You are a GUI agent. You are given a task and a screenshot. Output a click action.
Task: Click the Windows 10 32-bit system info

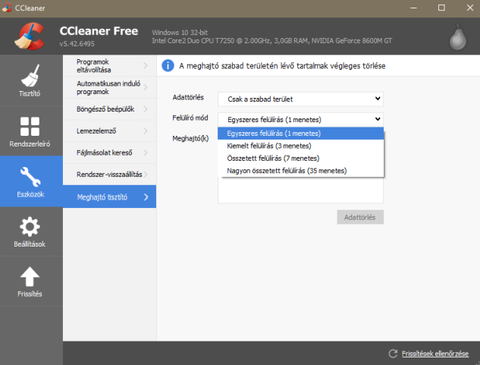[x=180, y=32]
